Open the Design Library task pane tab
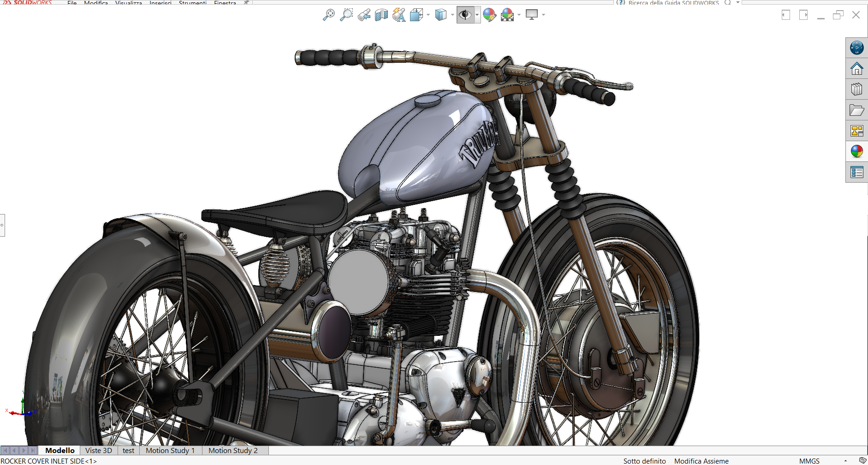The width and height of the screenshot is (868, 465). pyautogui.click(x=856, y=89)
